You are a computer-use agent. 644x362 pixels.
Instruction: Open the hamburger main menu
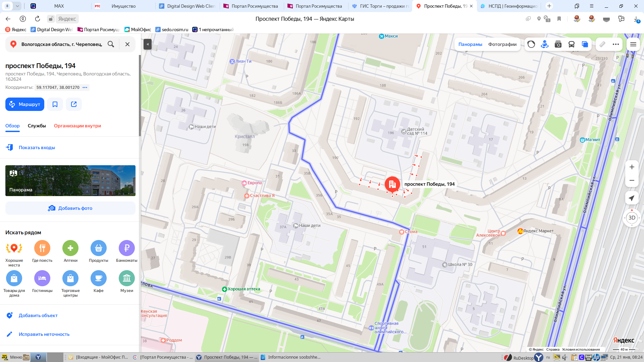click(x=633, y=44)
